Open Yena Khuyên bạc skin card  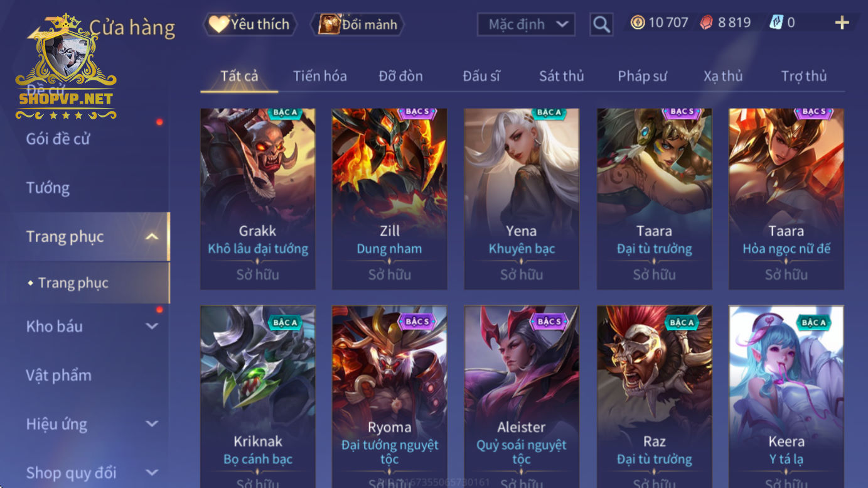click(x=522, y=198)
